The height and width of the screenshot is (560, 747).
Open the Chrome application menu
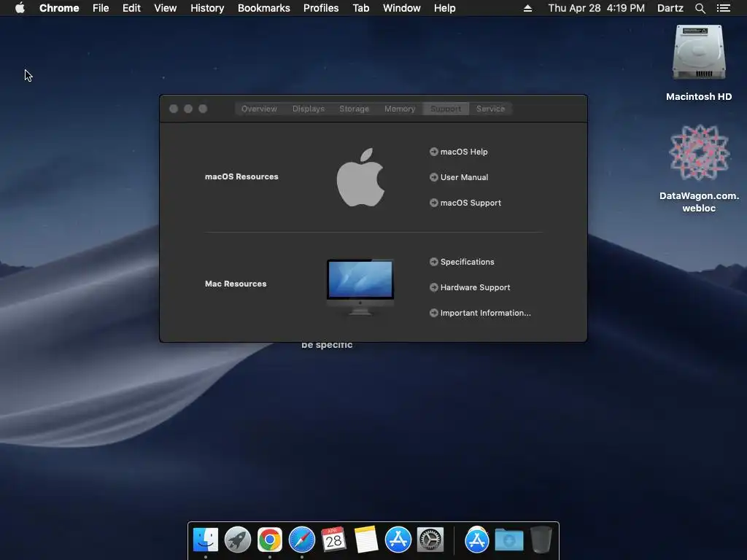59,8
